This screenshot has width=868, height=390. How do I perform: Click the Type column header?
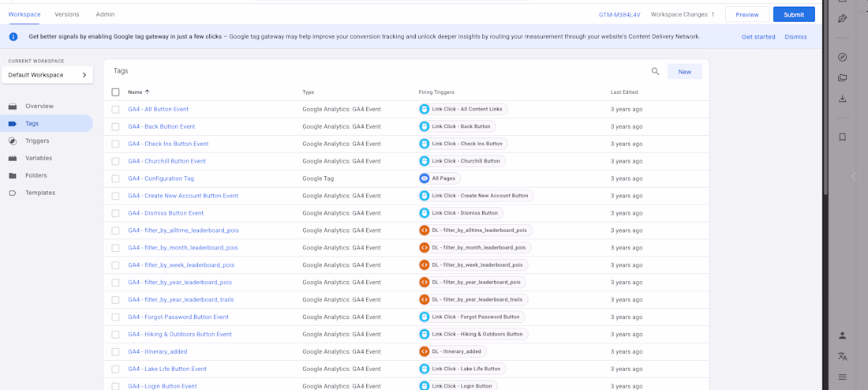pos(309,92)
